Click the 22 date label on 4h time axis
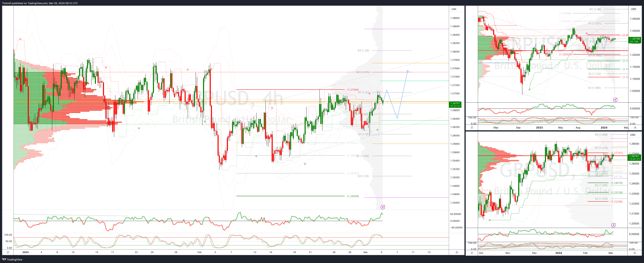 [136, 252]
